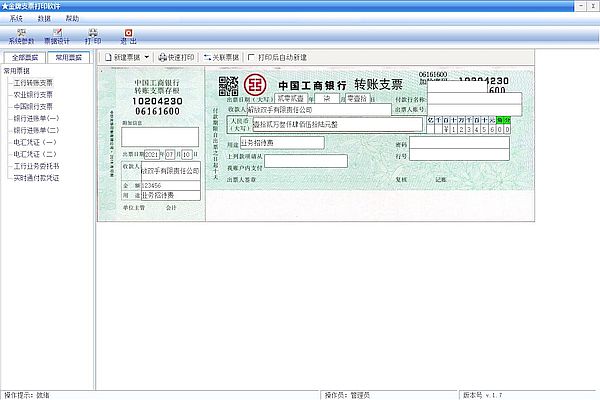Switch to the 常用票据 tab
Viewport: 600px width, 400px height.
click(x=68, y=57)
